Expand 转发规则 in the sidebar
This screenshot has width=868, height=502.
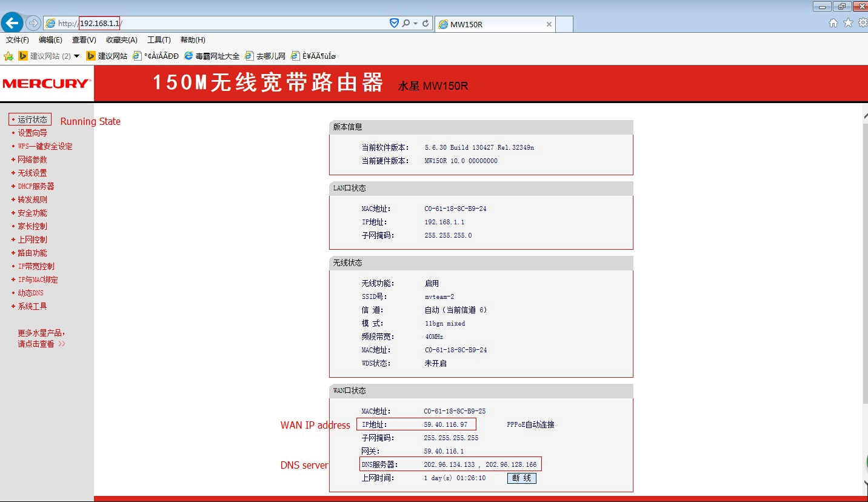(x=32, y=199)
